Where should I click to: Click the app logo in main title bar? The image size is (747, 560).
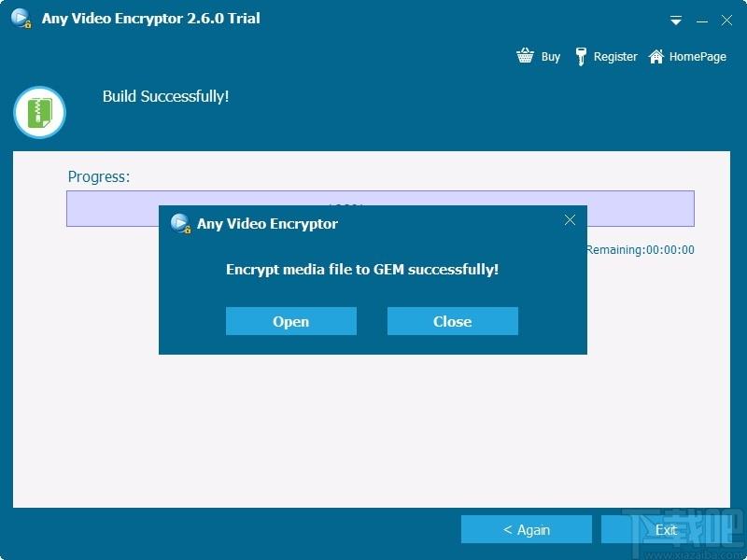[21, 19]
